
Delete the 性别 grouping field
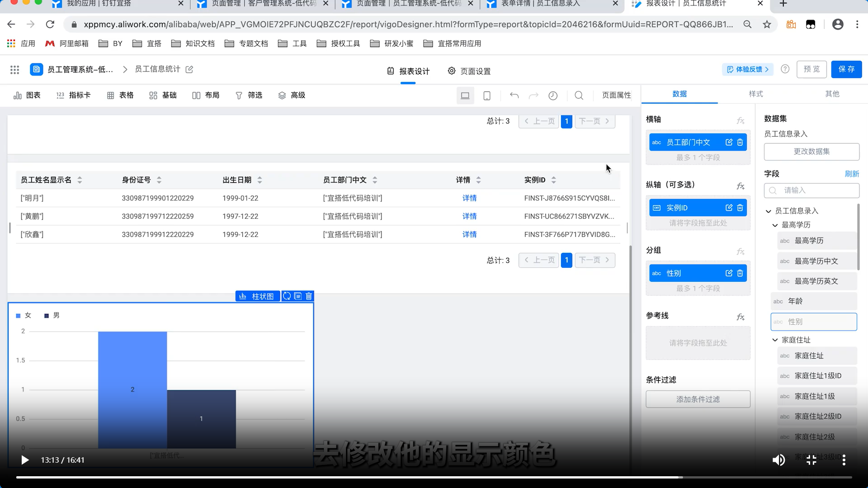tap(740, 273)
